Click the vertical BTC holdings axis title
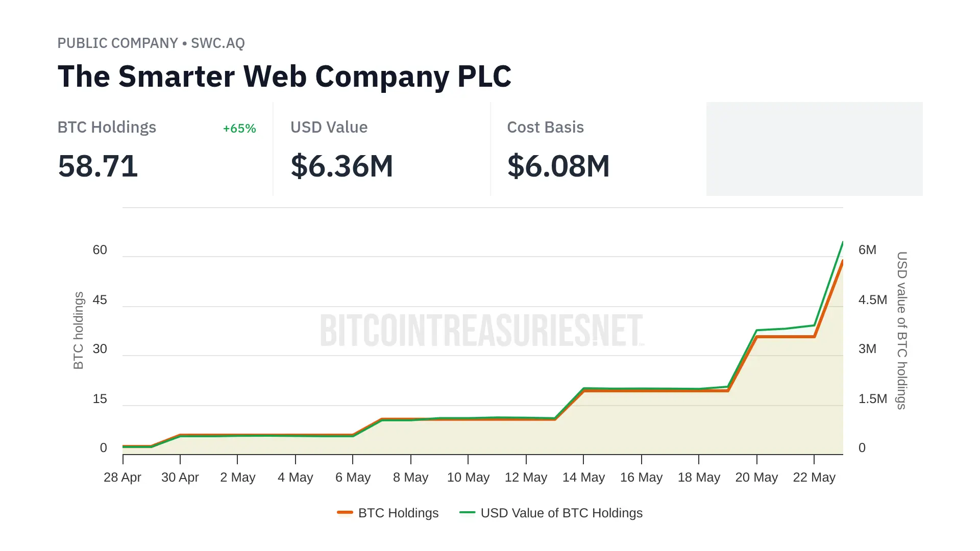980x551 pixels. [78, 330]
